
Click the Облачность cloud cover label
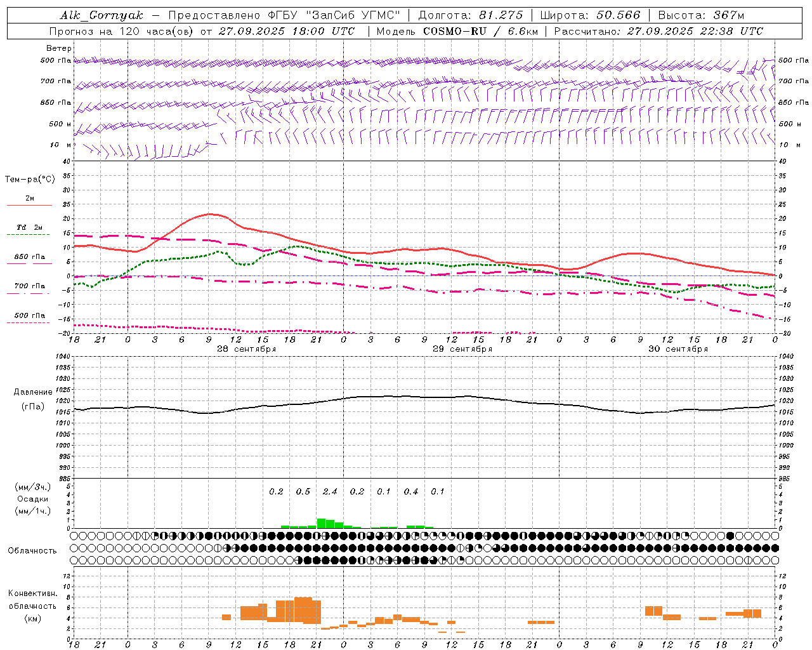click(x=32, y=551)
